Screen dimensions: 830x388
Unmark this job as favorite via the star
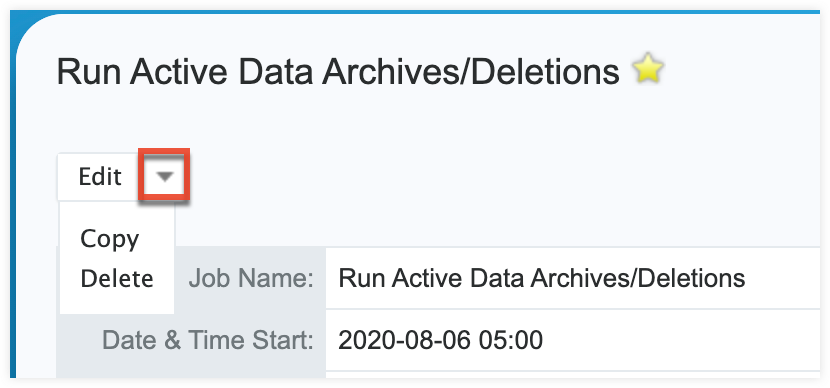coord(648,70)
